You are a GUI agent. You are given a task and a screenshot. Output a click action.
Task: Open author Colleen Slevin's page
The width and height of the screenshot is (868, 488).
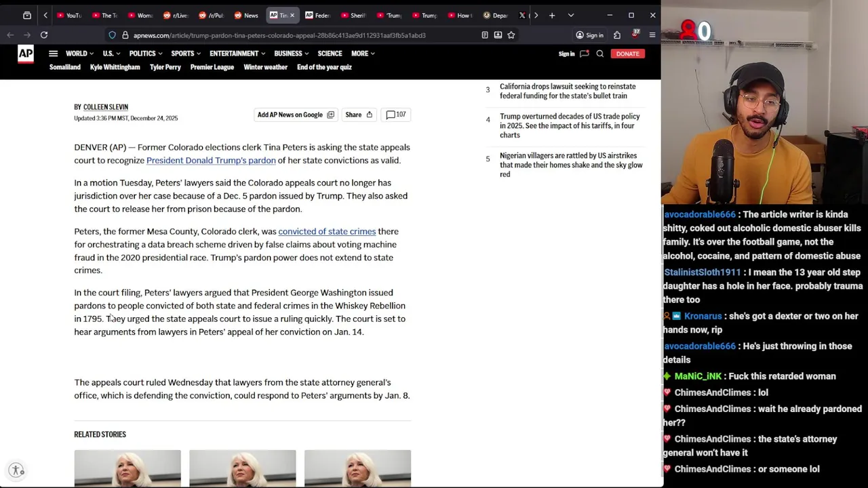tap(106, 107)
